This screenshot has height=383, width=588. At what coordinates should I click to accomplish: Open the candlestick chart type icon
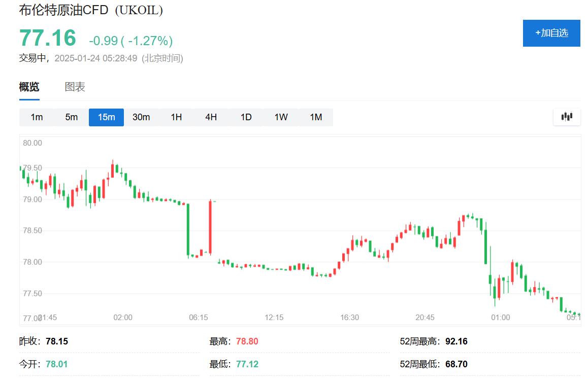click(x=567, y=117)
